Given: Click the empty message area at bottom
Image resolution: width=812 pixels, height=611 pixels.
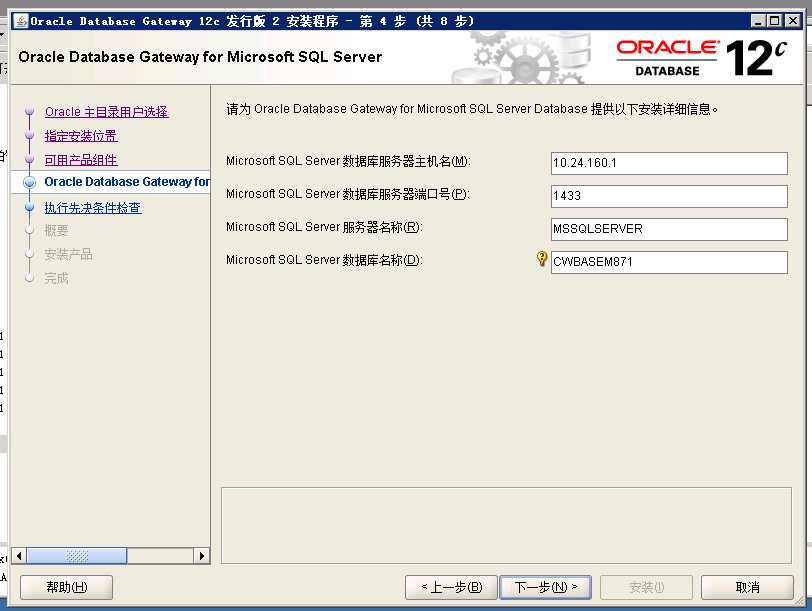Looking at the screenshot, I should click(x=506, y=525).
